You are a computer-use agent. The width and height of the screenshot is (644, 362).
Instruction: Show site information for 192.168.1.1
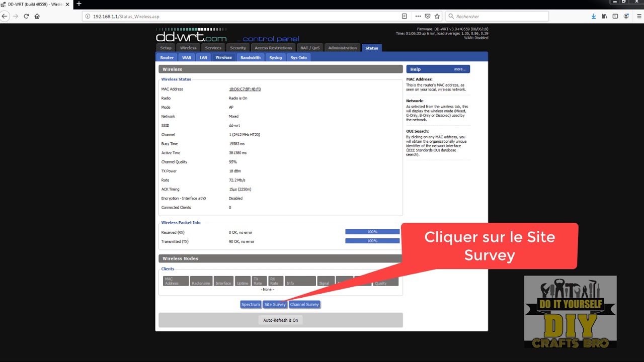88,16
